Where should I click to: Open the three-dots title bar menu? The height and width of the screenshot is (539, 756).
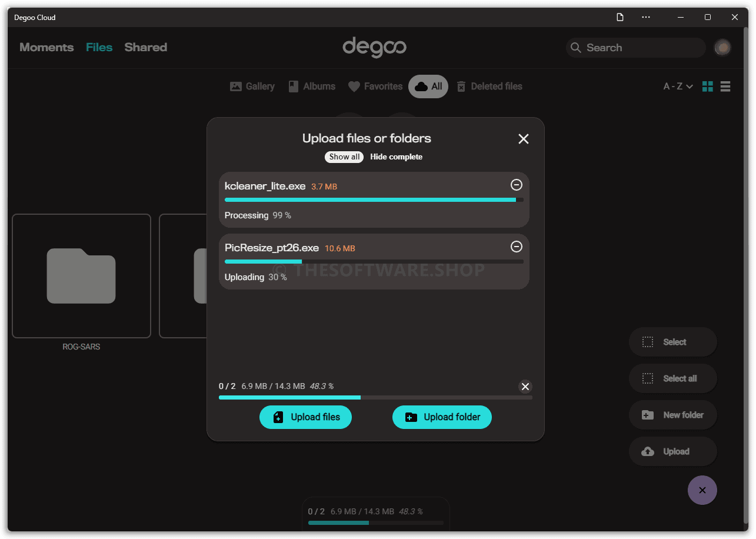646,17
